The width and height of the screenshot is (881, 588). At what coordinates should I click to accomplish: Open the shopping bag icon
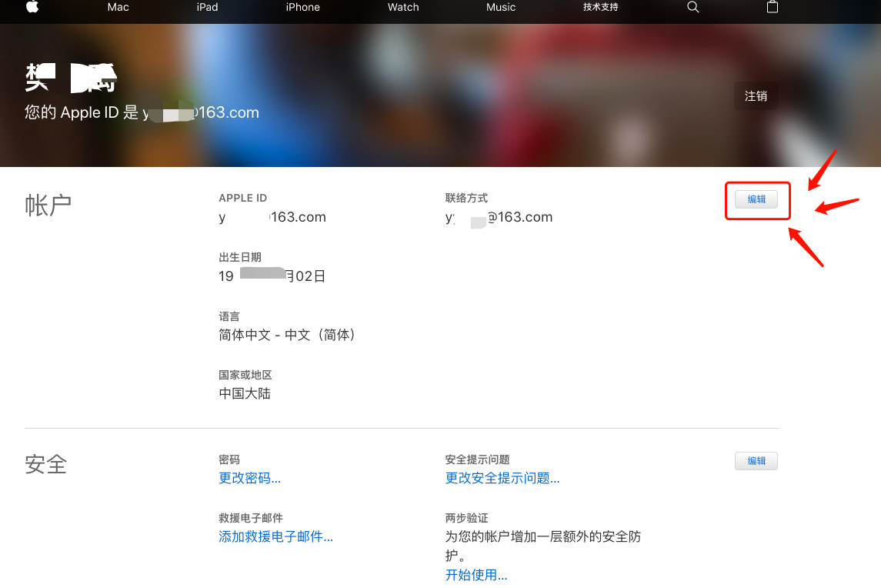tap(773, 7)
